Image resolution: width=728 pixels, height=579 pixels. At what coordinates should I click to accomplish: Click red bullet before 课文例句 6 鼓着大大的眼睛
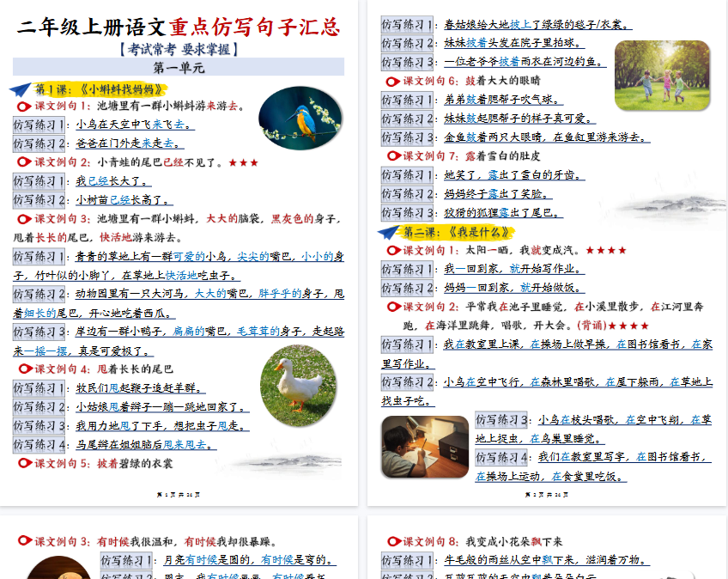tap(394, 81)
